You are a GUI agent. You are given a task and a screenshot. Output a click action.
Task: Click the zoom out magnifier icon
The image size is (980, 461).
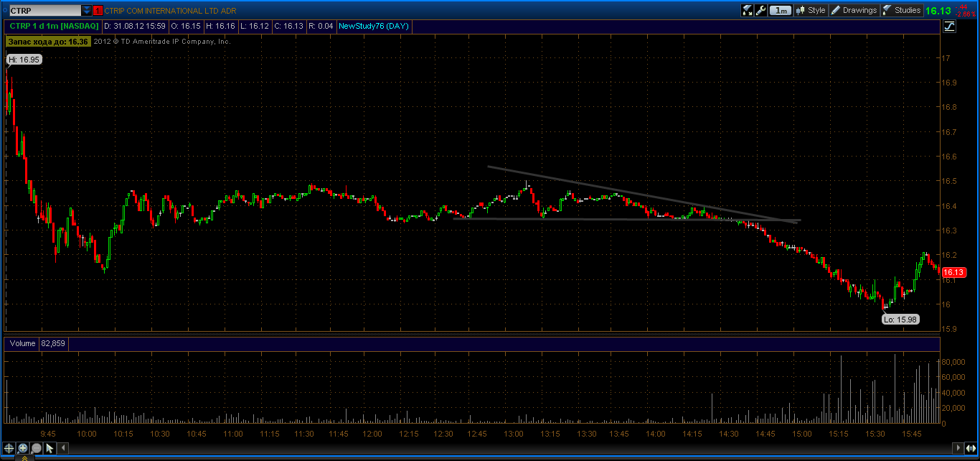[36, 448]
